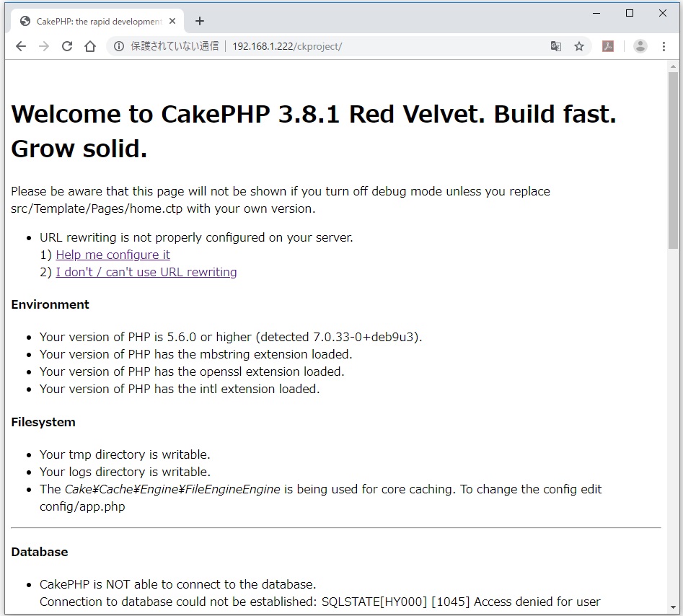Click the Translate this page icon
This screenshot has width=683, height=616.
coord(556,46)
